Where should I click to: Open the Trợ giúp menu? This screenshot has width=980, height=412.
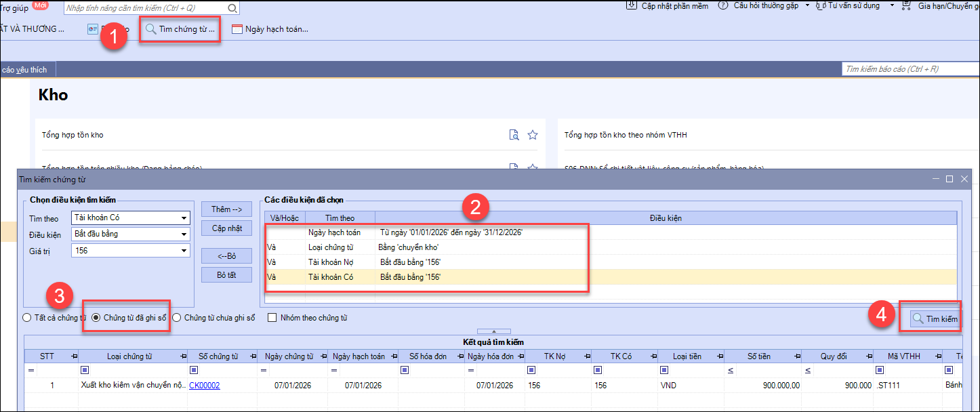point(14,7)
